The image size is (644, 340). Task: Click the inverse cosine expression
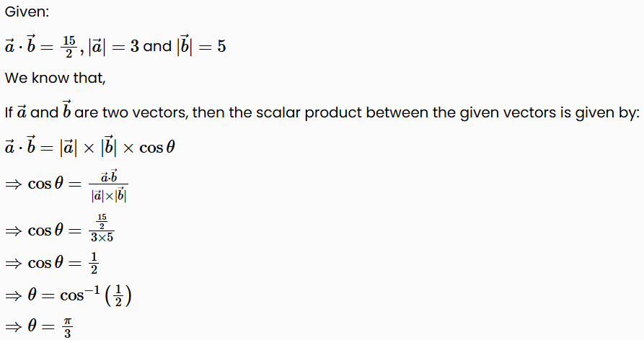point(100,295)
